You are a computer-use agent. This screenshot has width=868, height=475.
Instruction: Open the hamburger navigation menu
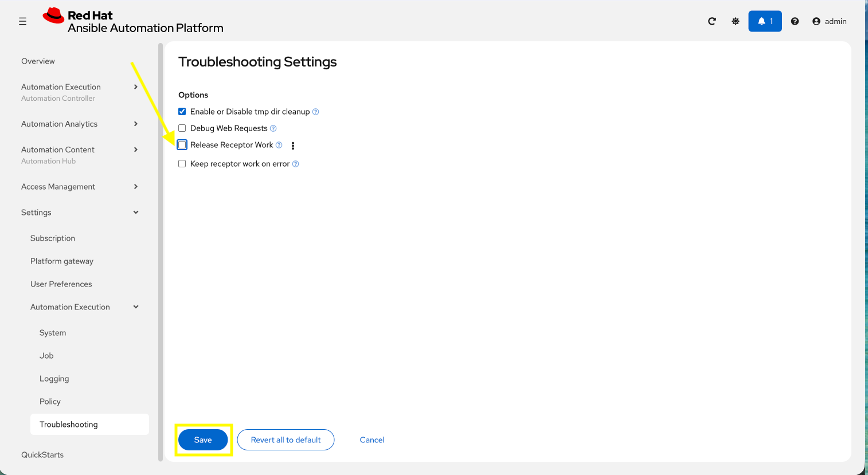tap(22, 21)
